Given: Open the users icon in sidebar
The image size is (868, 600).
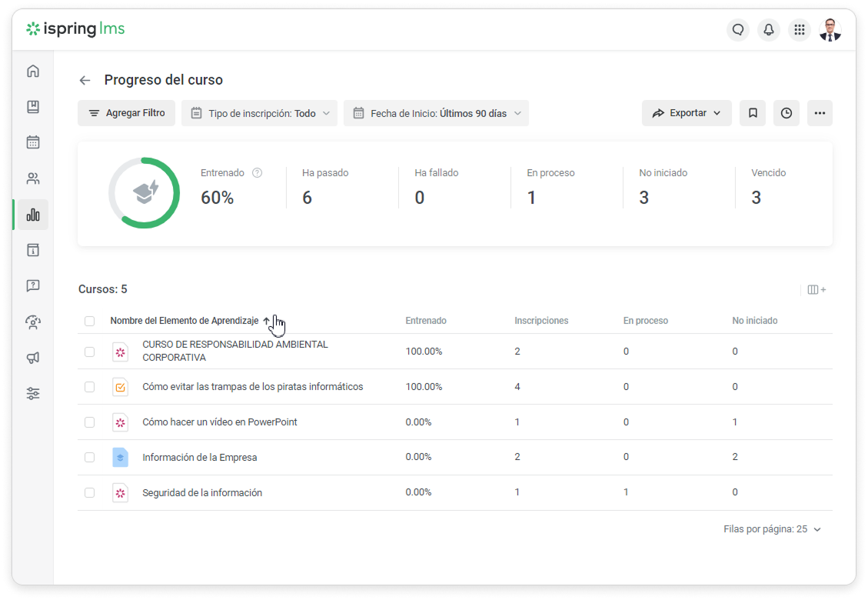Looking at the screenshot, I should tap(33, 178).
